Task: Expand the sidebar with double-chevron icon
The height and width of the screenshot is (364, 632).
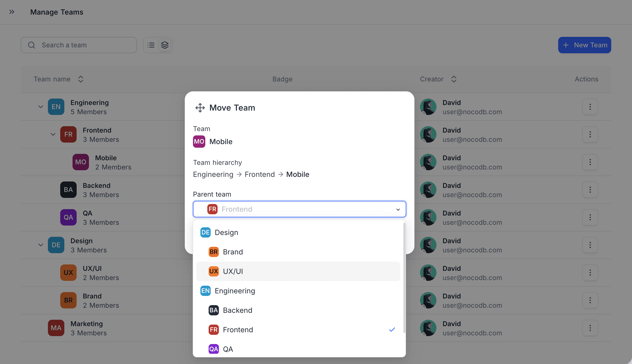Action: [x=12, y=12]
